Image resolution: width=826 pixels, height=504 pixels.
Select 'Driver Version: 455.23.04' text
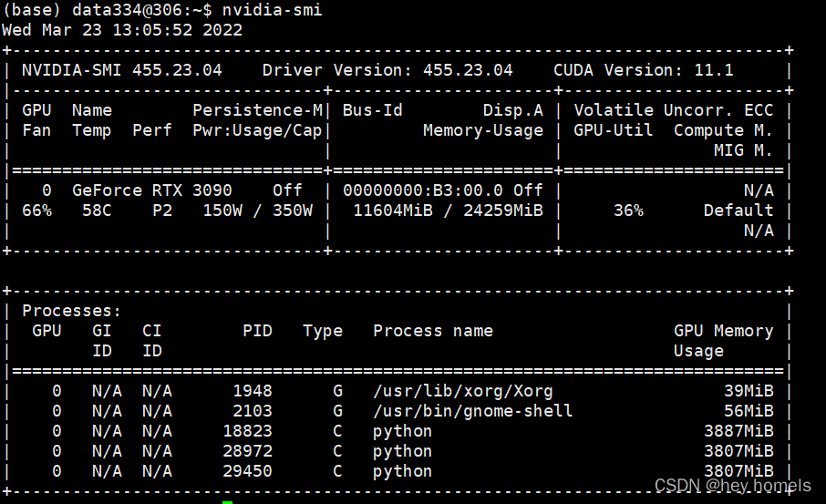(387, 70)
